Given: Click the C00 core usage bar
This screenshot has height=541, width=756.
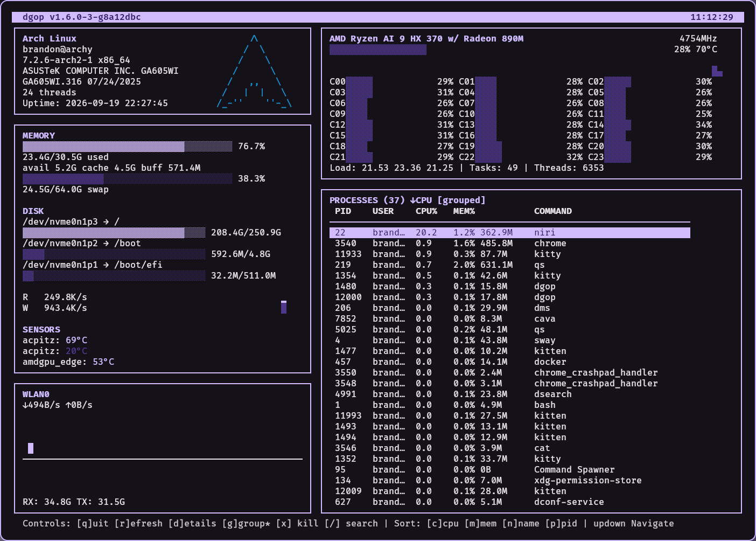Looking at the screenshot, I should (359, 81).
